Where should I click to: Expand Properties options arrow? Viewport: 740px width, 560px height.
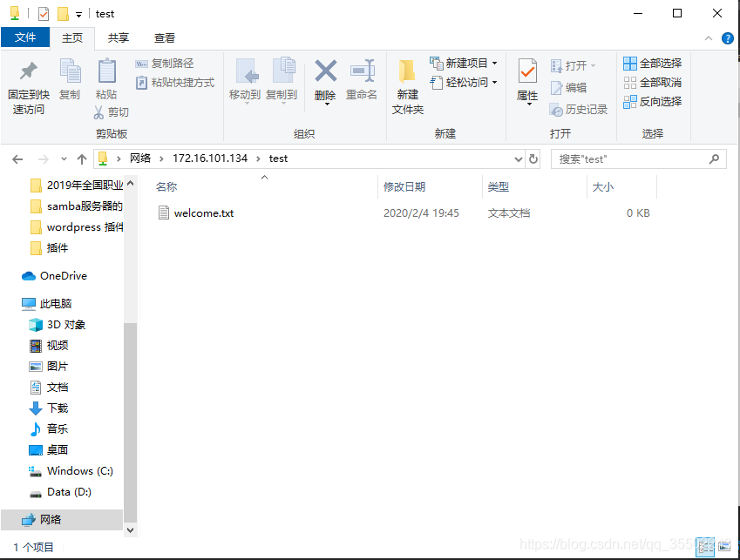click(x=529, y=105)
